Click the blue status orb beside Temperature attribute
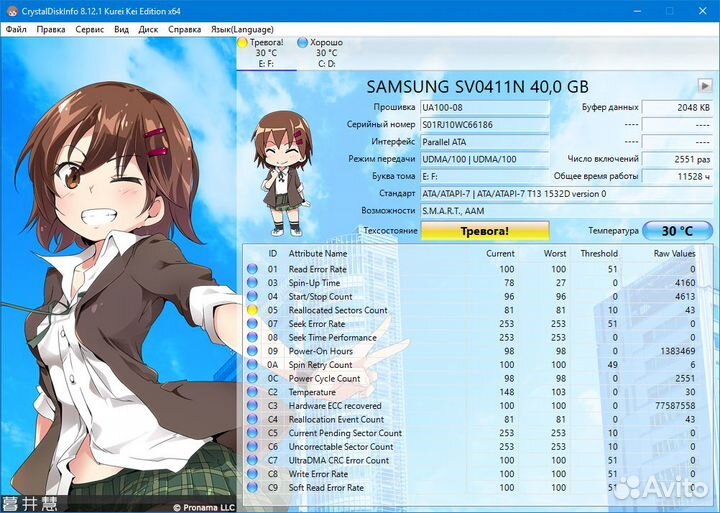The image size is (720, 513). pyautogui.click(x=252, y=392)
